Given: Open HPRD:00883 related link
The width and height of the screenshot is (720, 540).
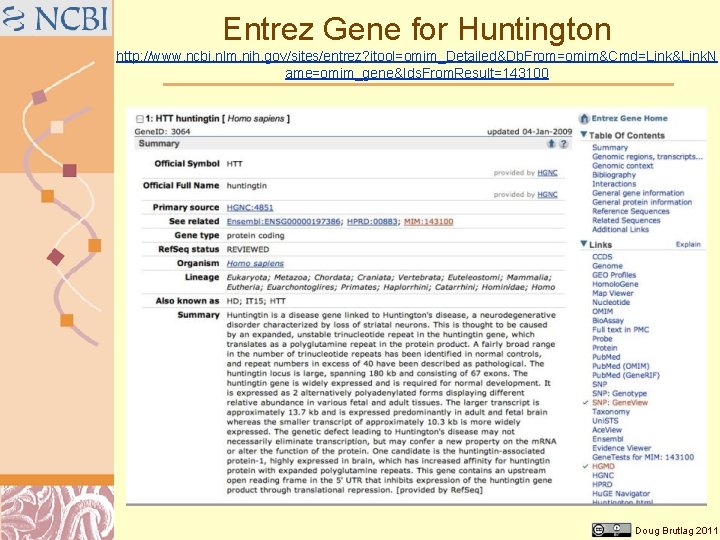Looking at the screenshot, I should click(372, 222).
